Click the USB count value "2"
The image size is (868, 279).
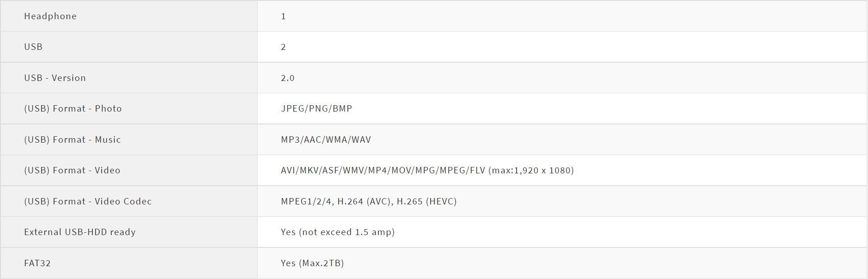[x=283, y=47]
